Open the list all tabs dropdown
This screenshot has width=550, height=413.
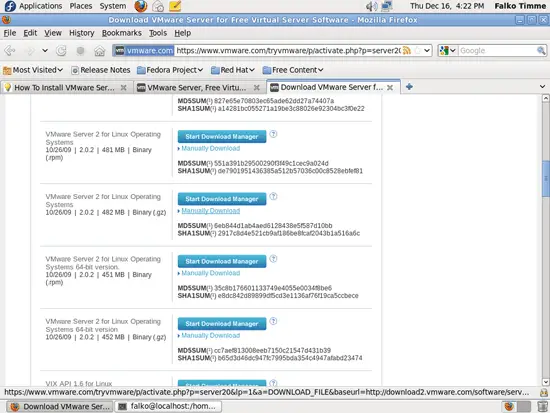[x=542, y=87]
